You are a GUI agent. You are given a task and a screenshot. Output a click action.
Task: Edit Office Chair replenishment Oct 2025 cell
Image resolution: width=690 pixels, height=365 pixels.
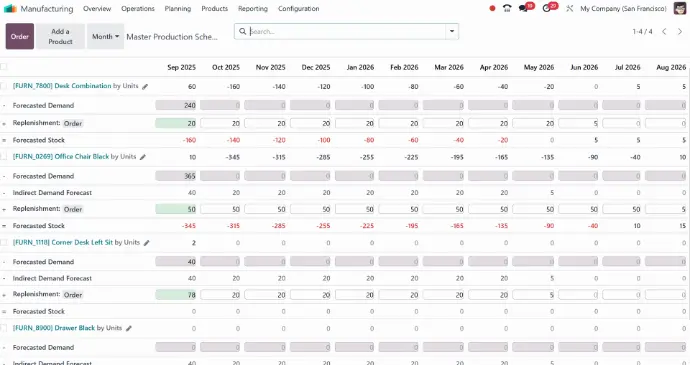pyautogui.click(x=220, y=209)
